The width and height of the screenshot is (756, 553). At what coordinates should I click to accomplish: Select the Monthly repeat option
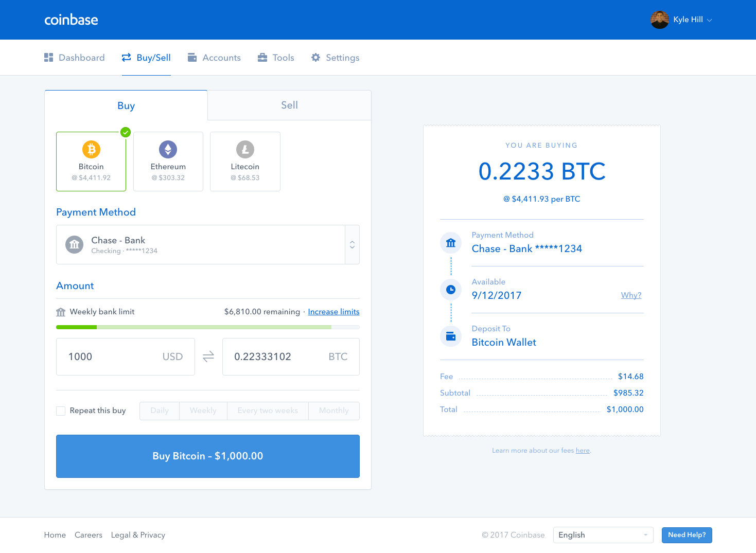point(333,411)
